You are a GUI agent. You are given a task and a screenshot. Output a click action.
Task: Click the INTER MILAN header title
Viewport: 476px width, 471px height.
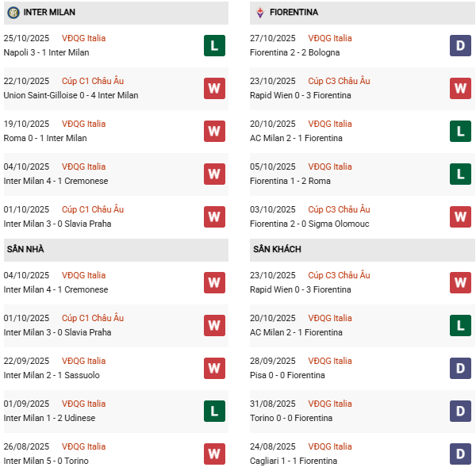(x=50, y=13)
